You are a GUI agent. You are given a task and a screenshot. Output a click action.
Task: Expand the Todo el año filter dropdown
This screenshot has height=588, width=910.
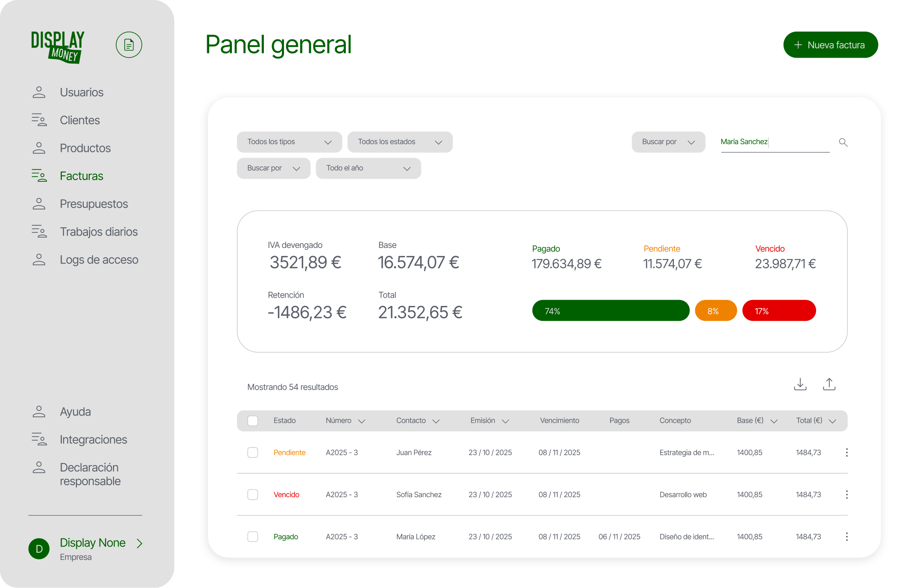368,168
